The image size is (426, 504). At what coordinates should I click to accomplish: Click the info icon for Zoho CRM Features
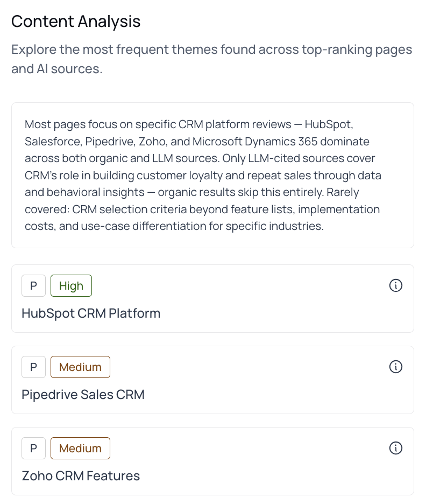click(395, 448)
